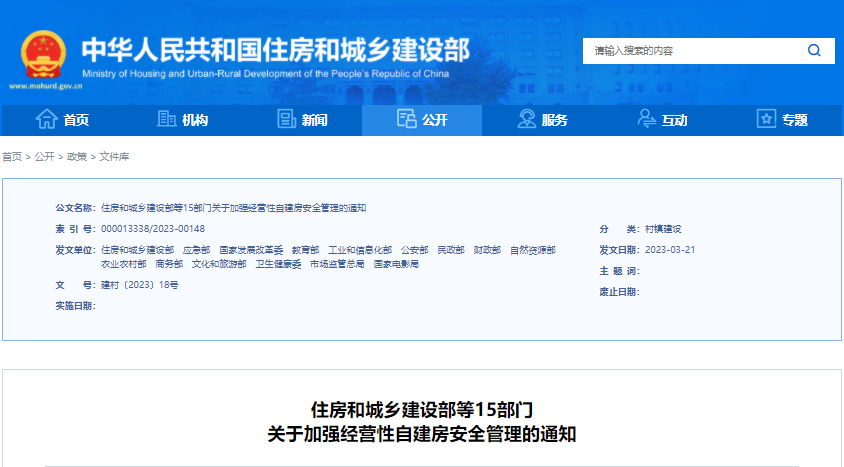Viewport: 844px width, 467px height.
Task: Open the 互动 navigation tab
Action: coord(662,120)
